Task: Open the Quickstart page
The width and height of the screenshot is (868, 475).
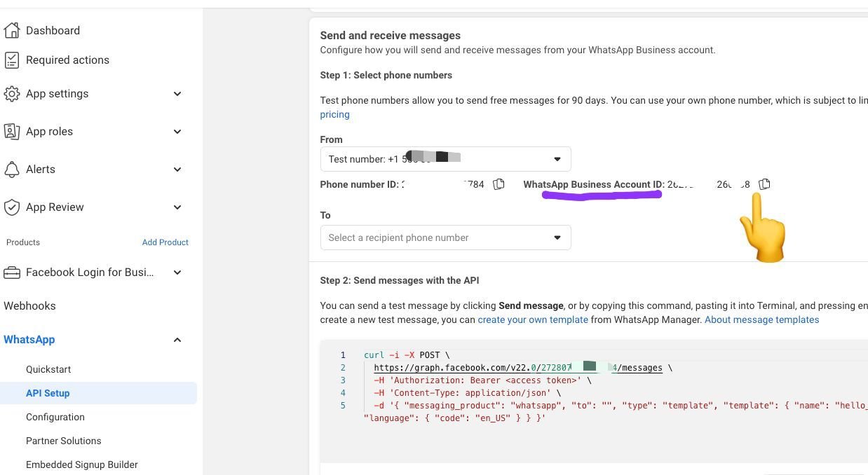Action: click(x=48, y=369)
